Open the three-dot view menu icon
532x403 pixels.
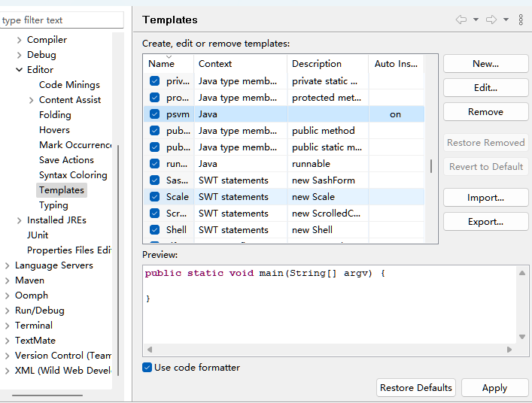tap(521, 20)
